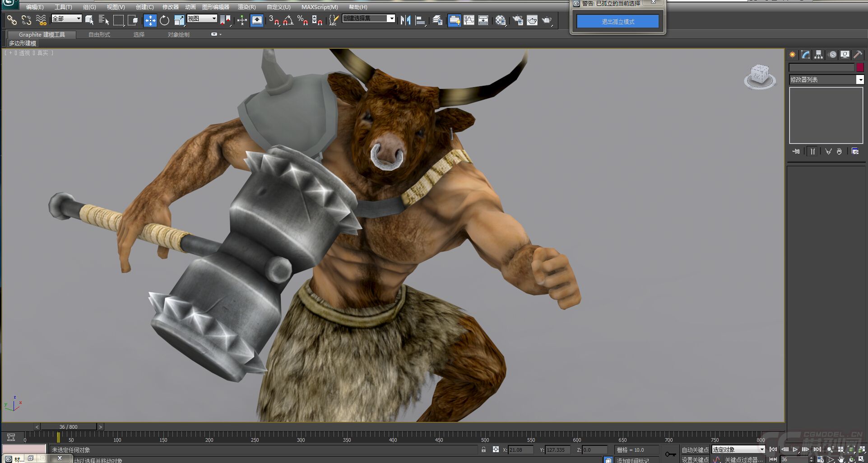This screenshot has height=463, width=868.
Task: Activate Bind to Space Warp tool
Action: click(41, 20)
